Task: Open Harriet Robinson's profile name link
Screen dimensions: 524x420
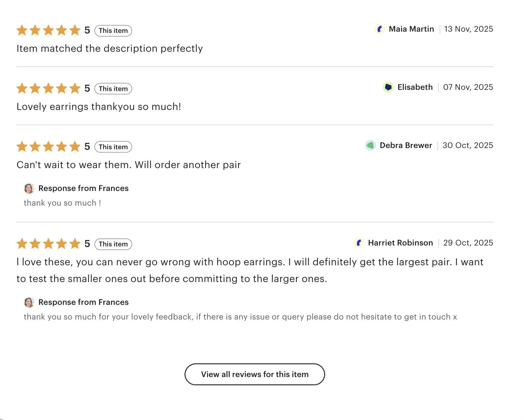Action: point(400,243)
